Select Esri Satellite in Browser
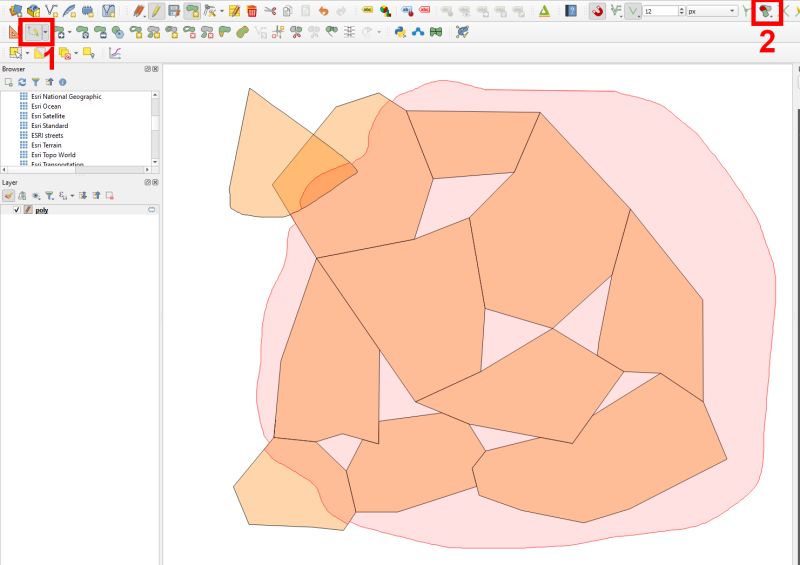 point(48,116)
